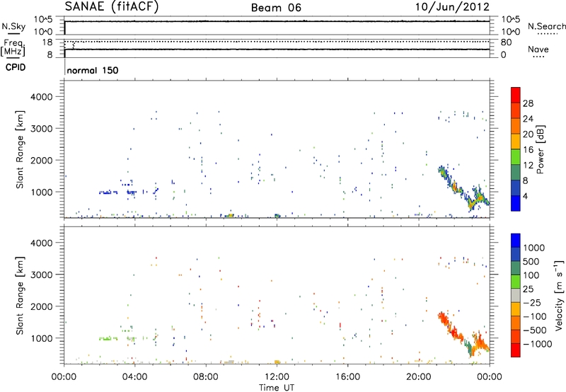
Task: Click the Nave legend label
Action: click(538, 49)
